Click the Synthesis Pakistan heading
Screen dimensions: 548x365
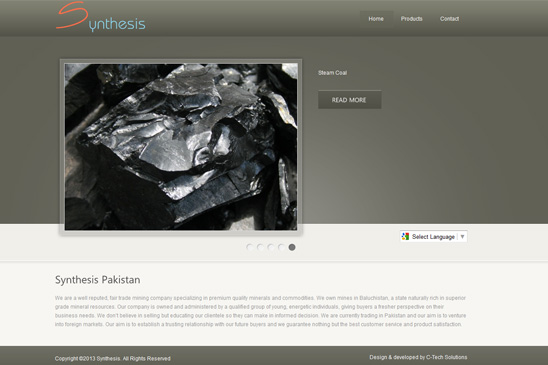pyautogui.click(x=98, y=280)
